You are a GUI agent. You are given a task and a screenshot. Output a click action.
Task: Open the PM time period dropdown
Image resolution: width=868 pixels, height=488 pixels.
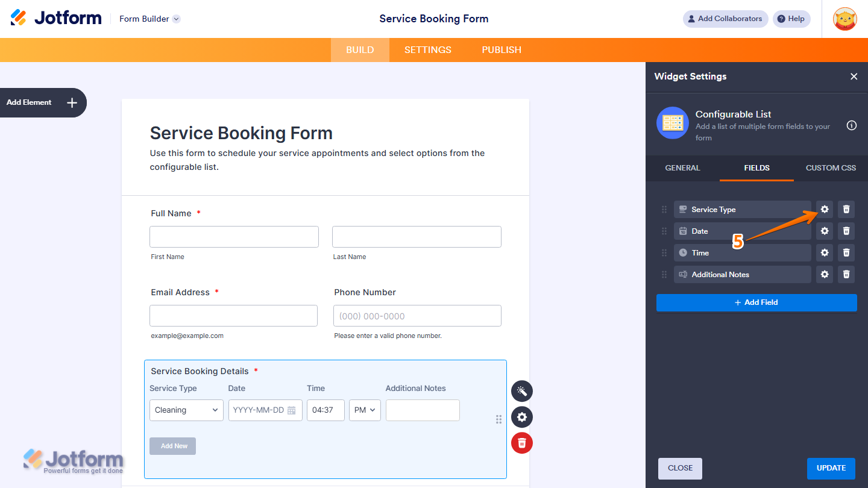(x=364, y=410)
